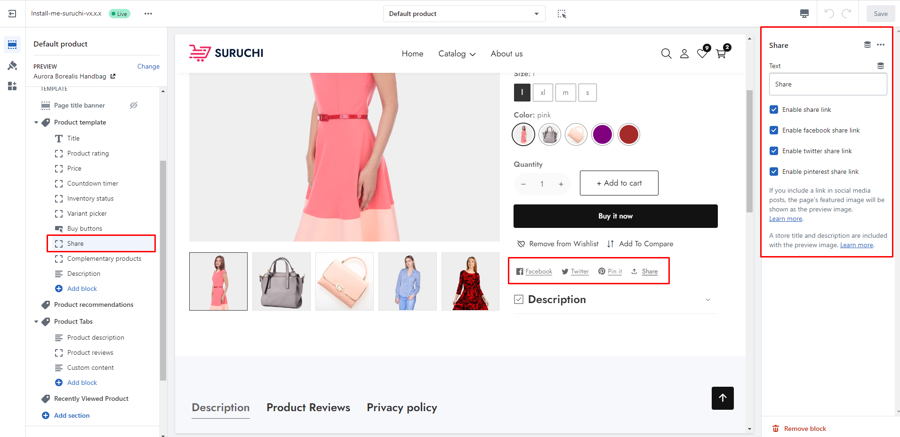This screenshot has width=900, height=437.
Task: Open the theme settings brush icon
Action: tap(12, 66)
